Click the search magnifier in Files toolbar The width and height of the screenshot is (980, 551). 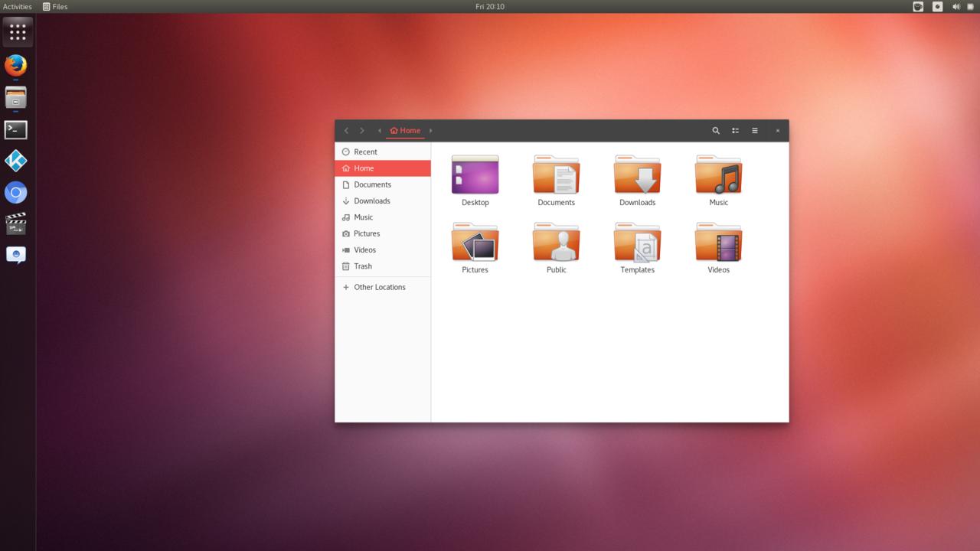716,131
